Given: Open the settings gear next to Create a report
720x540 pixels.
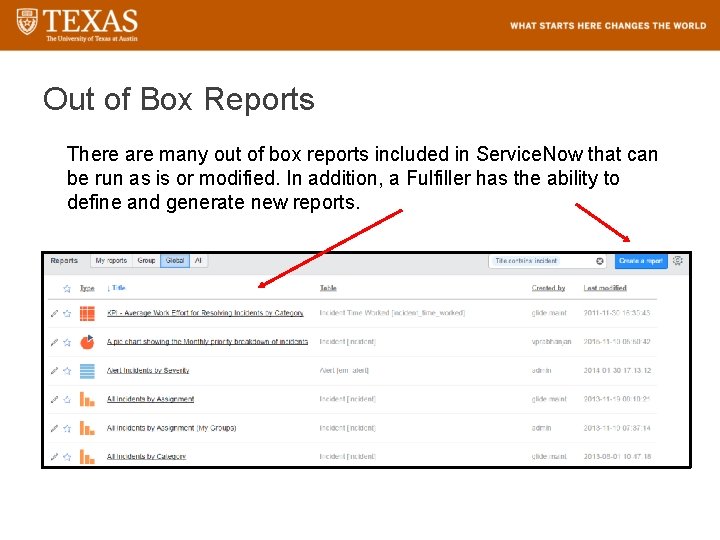Looking at the screenshot, I should (x=678, y=261).
